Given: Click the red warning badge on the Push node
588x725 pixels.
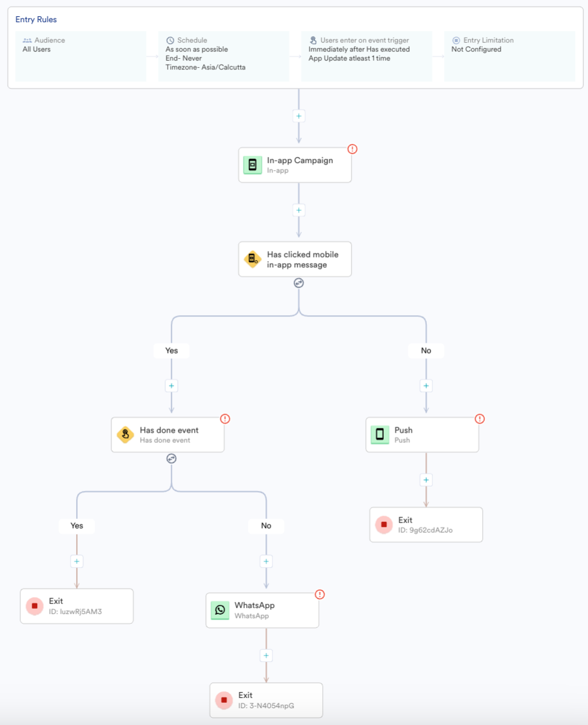Looking at the screenshot, I should pos(480,419).
